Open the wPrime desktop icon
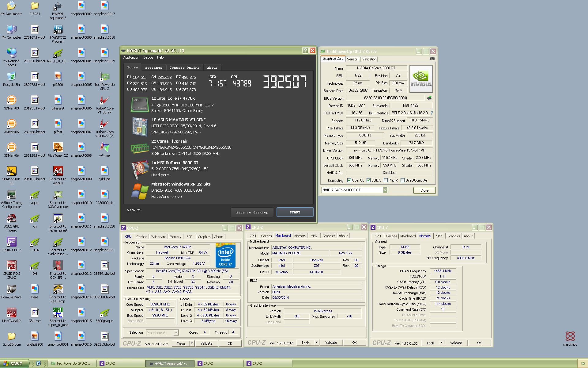The width and height of the screenshot is (588, 368). pos(104,150)
